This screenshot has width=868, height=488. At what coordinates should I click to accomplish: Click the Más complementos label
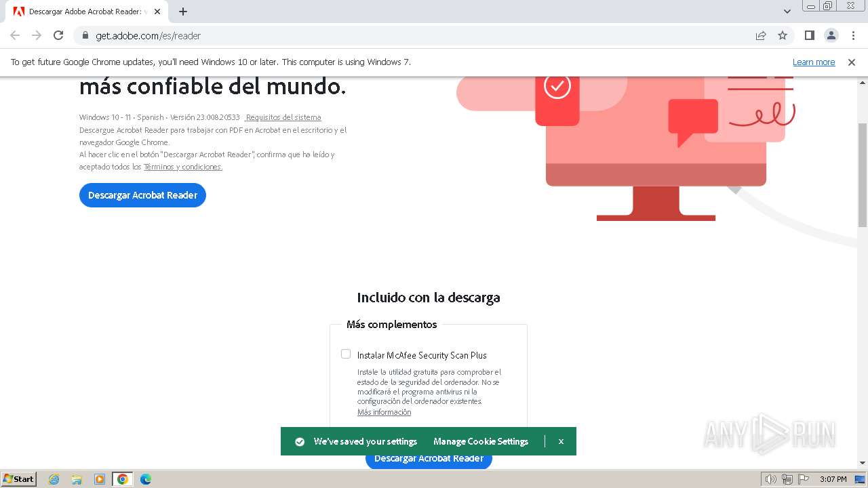392,325
